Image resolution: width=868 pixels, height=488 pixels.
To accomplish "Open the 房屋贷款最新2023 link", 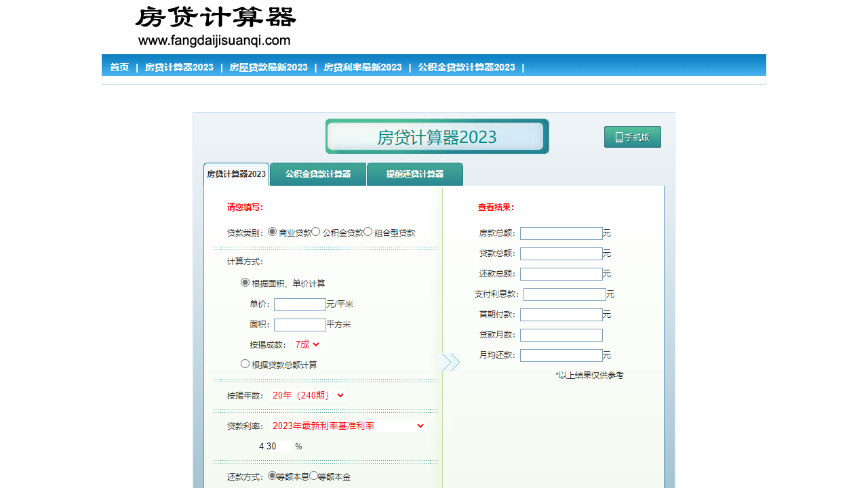I will tap(269, 67).
